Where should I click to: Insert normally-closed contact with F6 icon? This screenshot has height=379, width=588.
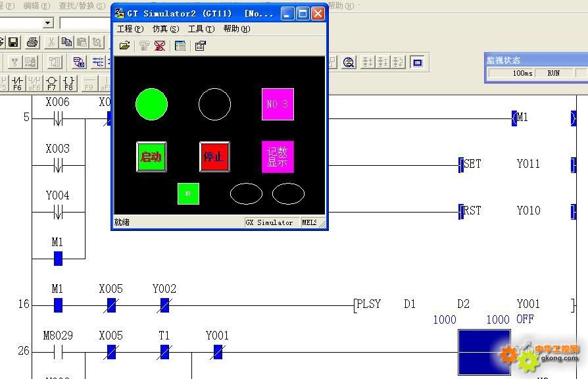point(17,84)
